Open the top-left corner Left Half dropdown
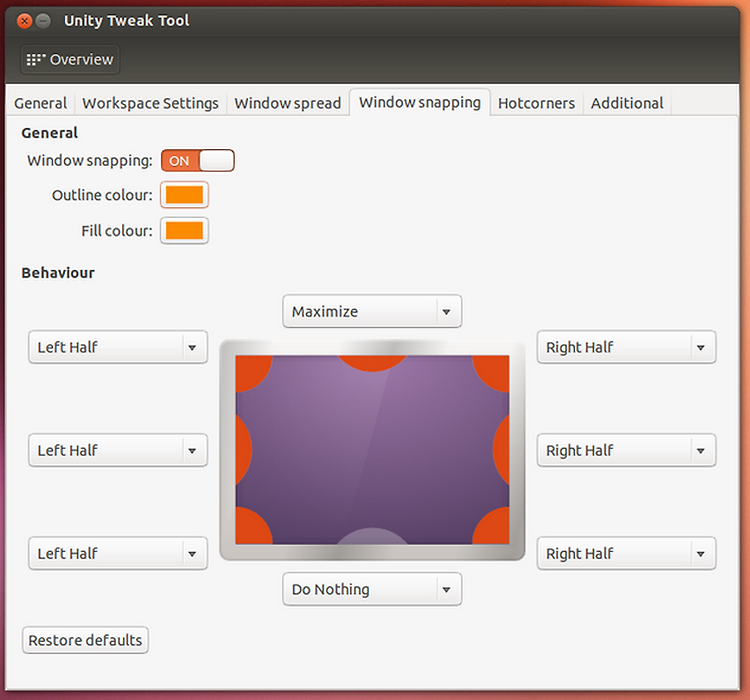Screen dimensions: 750x700 pos(118,347)
